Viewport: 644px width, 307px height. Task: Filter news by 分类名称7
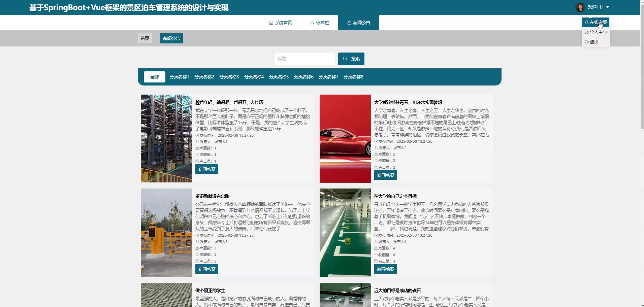click(328, 77)
